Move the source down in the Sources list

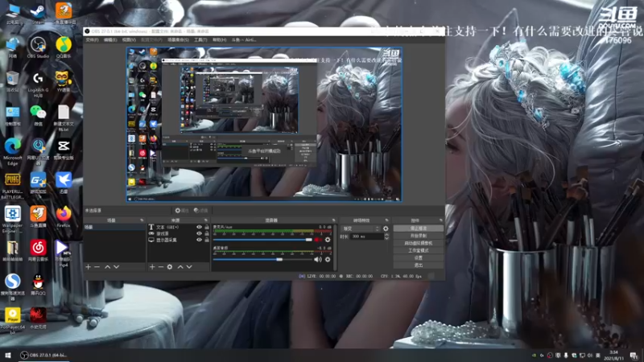coord(189,267)
